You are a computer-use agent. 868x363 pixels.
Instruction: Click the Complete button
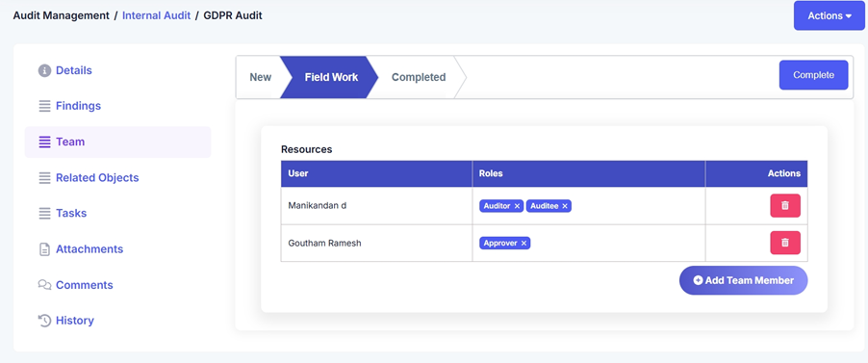click(813, 75)
